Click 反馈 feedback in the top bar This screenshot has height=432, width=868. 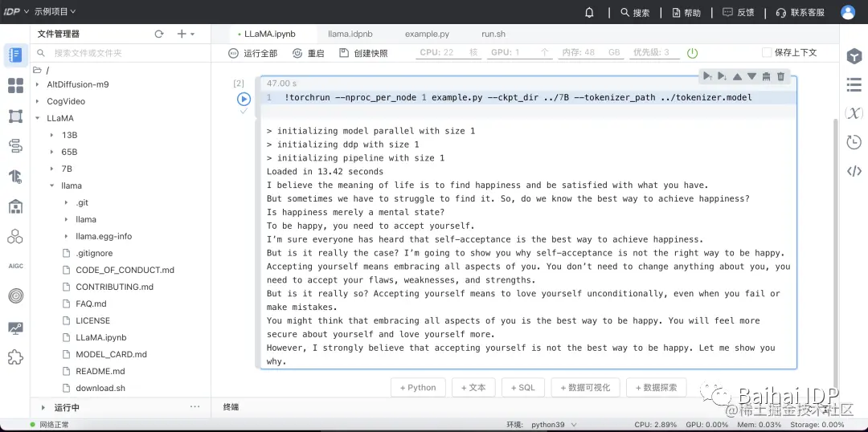coord(739,12)
